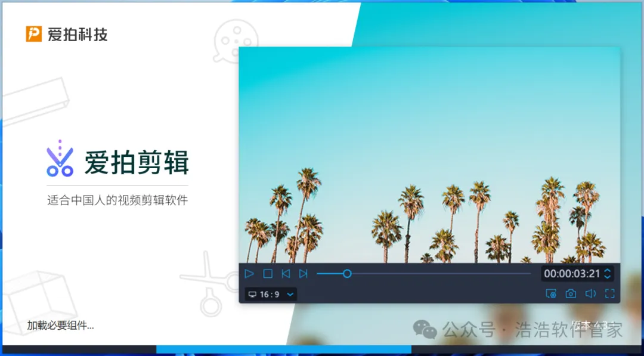Take a snapshot with the camera icon

pyautogui.click(x=571, y=293)
